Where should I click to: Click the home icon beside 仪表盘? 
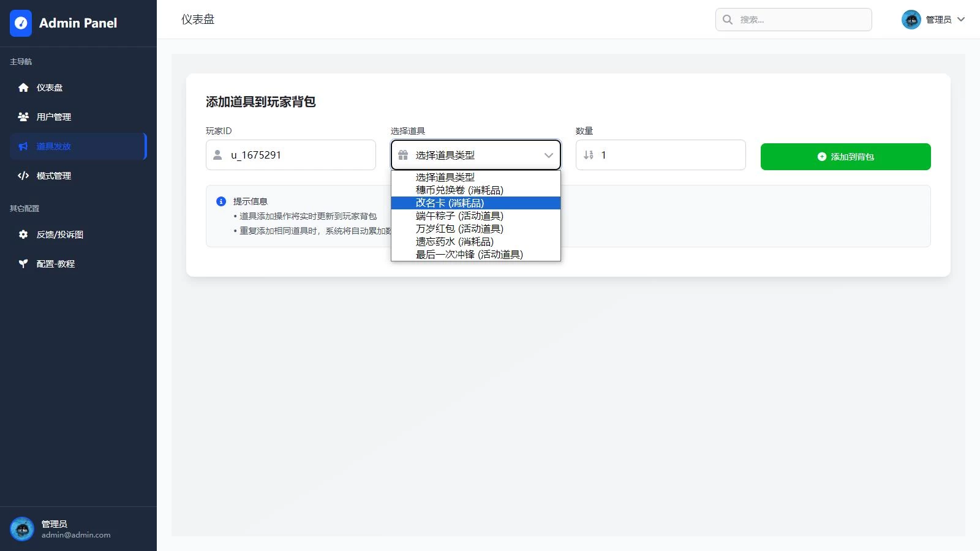pos(23,88)
